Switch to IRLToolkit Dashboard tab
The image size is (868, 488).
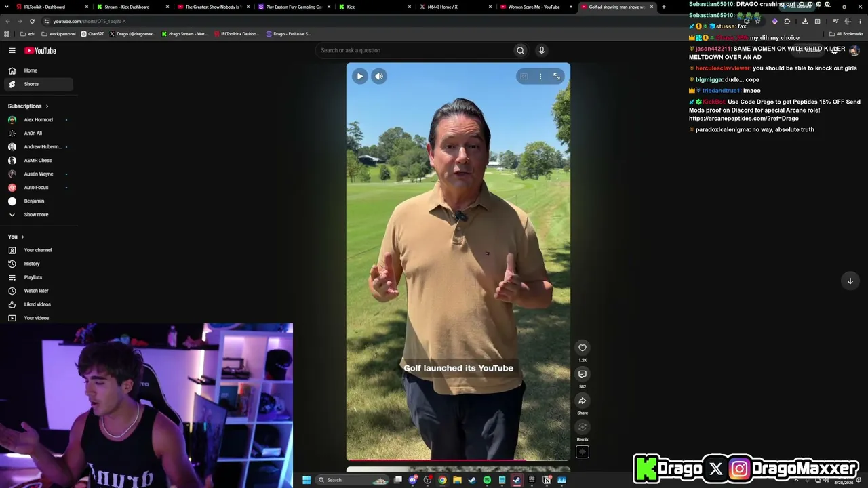(51, 7)
